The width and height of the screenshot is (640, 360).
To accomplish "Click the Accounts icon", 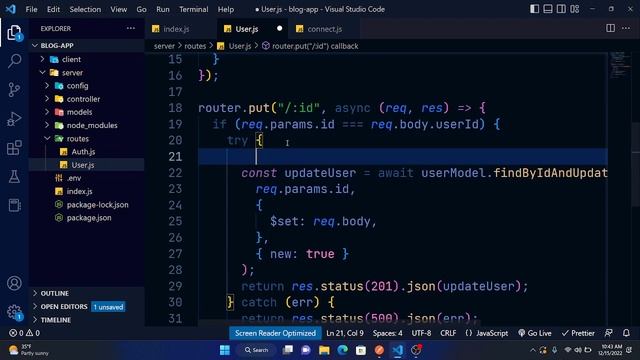I will [14, 283].
